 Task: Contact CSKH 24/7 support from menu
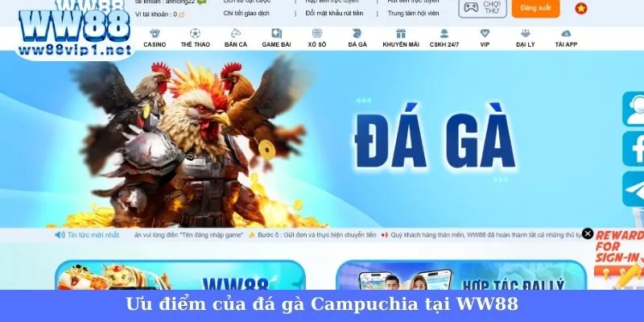[x=444, y=39]
